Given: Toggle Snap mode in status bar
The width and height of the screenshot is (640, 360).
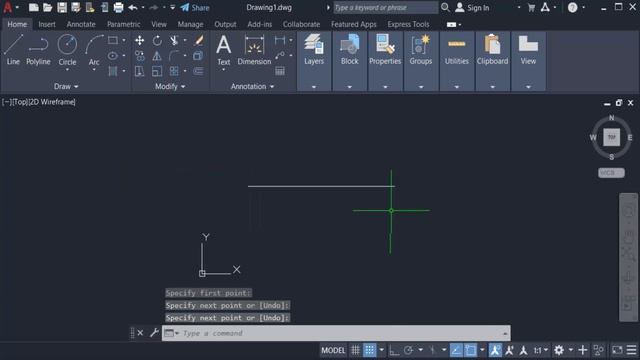Looking at the screenshot, I should tap(370, 350).
